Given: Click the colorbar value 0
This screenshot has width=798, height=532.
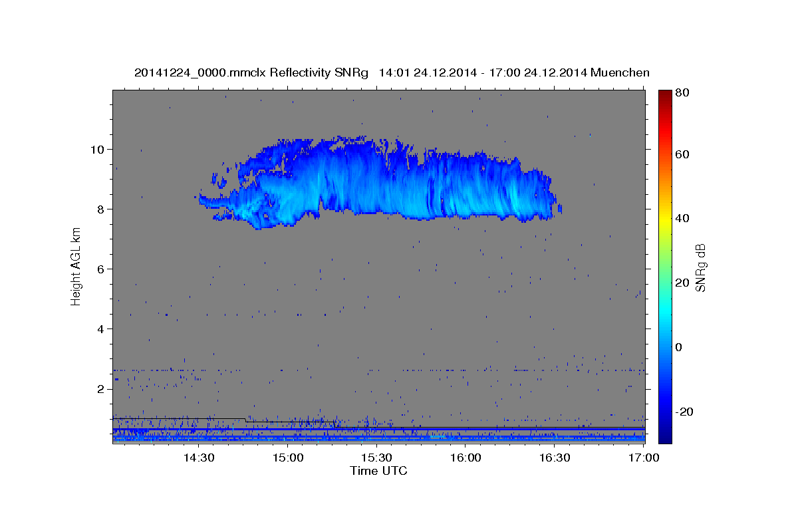Looking at the screenshot, I should pos(680,347).
